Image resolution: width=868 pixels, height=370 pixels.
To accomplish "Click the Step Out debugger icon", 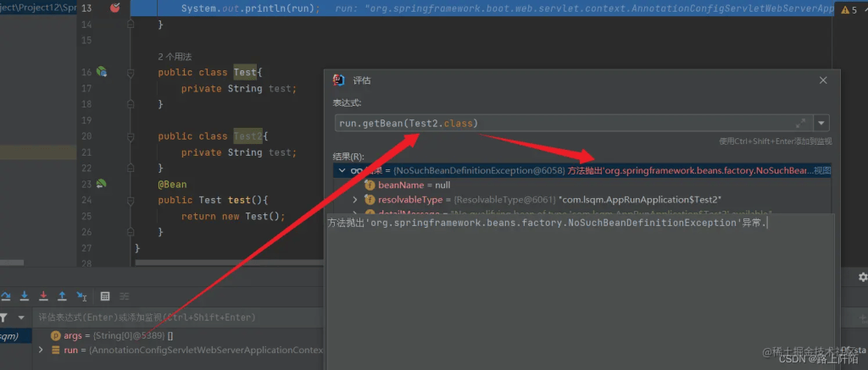I will coord(62,296).
